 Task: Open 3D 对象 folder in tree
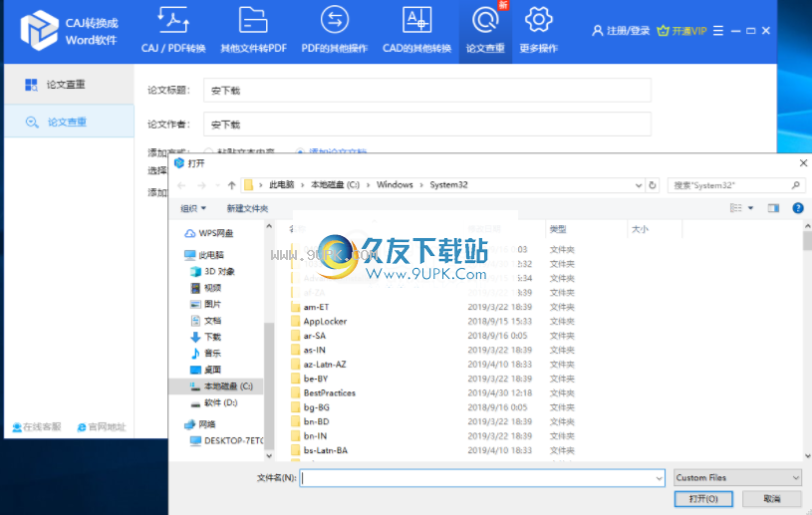pos(213,271)
